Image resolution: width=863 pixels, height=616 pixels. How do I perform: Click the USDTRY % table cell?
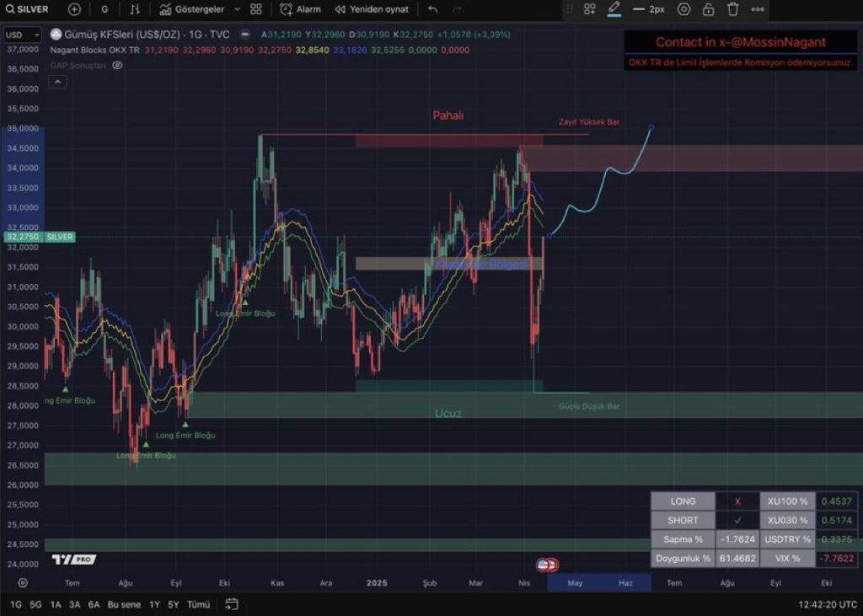click(x=788, y=539)
